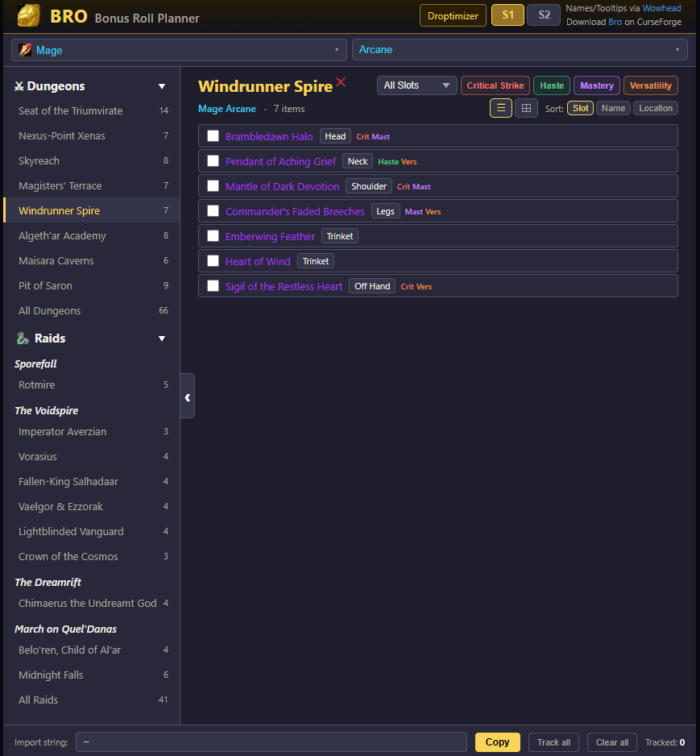Select Crown of the Cosmos boss
This screenshot has width=700, height=756.
click(92, 556)
